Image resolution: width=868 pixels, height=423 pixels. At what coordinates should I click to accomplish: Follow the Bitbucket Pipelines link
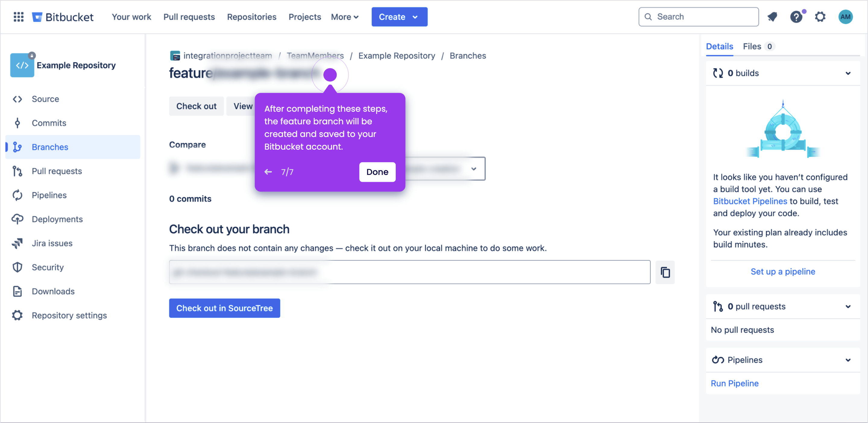click(750, 201)
